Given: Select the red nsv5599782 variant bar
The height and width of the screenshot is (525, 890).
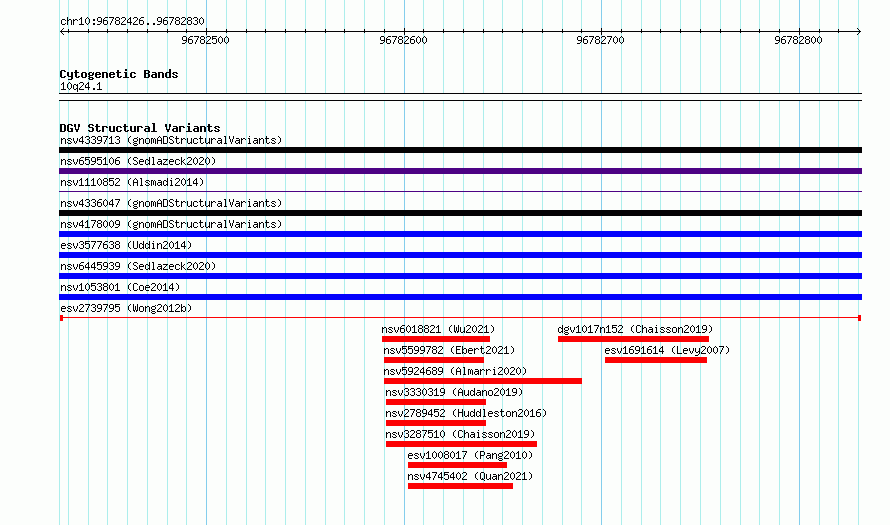Looking at the screenshot, I should (x=434, y=360).
